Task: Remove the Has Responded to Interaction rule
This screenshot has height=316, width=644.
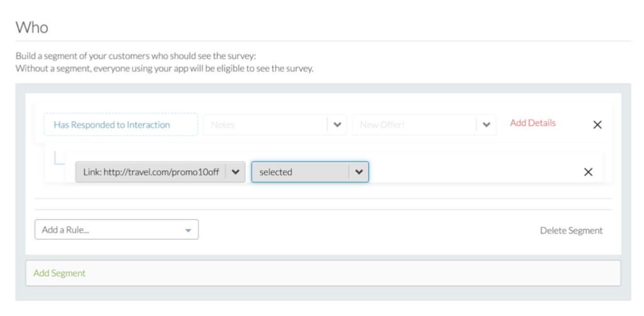Action: click(x=597, y=124)
